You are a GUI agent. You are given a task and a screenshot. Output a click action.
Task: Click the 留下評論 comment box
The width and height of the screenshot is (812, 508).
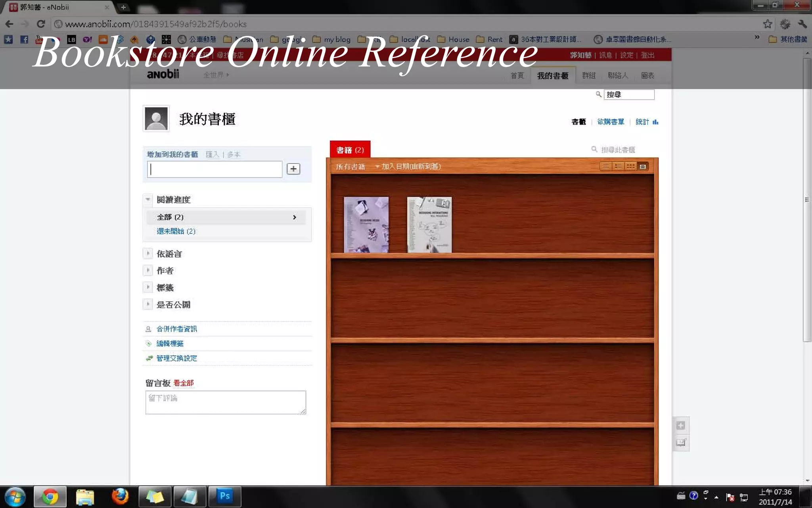[226, 402]
